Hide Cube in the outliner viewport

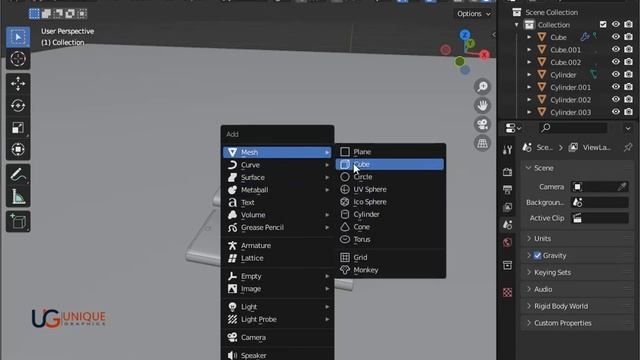point(616,37)
